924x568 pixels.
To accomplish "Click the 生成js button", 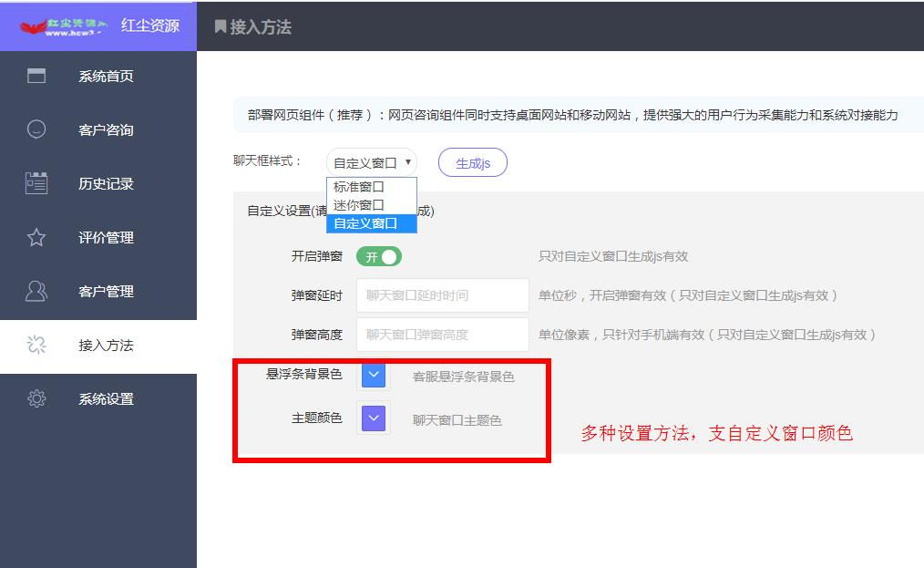I will (x=473, y=163).
